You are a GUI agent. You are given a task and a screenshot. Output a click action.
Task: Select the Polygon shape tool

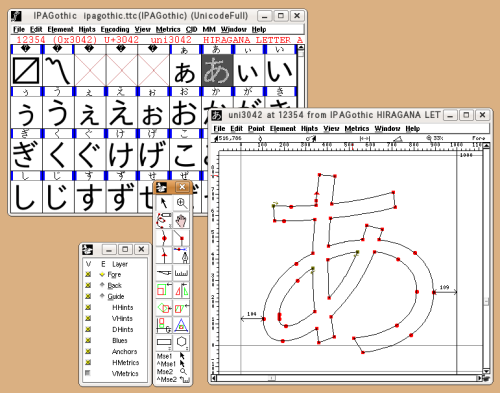[x=182, y=342]
